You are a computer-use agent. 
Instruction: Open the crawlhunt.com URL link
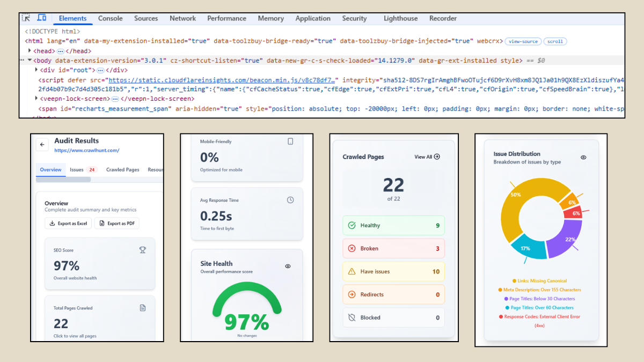point(87,151)
